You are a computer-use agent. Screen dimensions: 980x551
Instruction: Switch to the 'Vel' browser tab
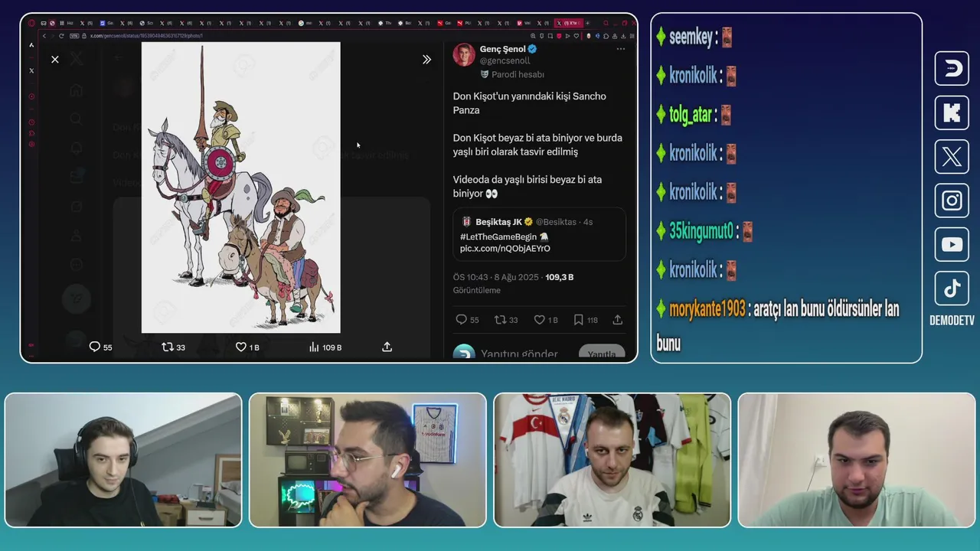[x=524, y=23]
